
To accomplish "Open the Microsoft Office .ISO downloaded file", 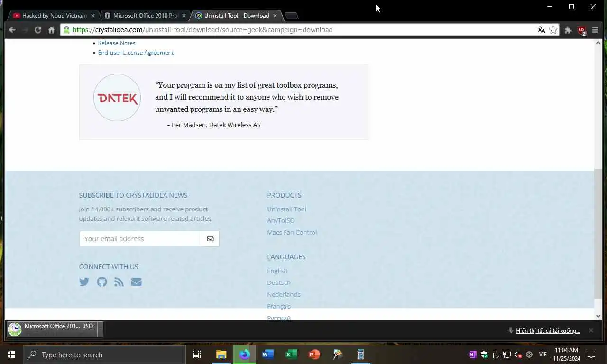I will (x=51, y=329).
